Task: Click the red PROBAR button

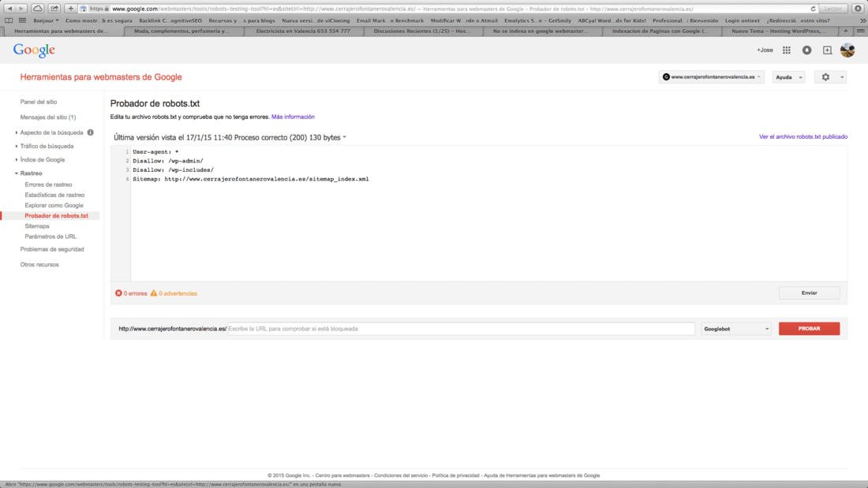Action: tap(809, 329)
